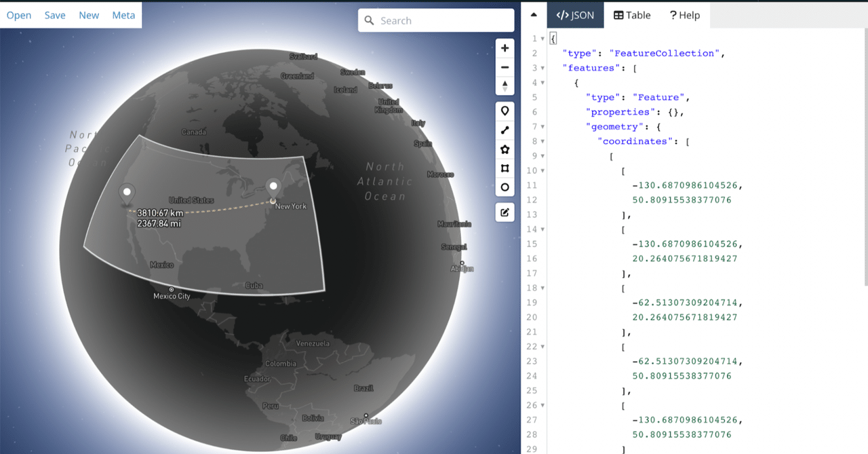Click the Save button
The width and height of the screenshot is (868, 454).
click(x=54, y=14)
